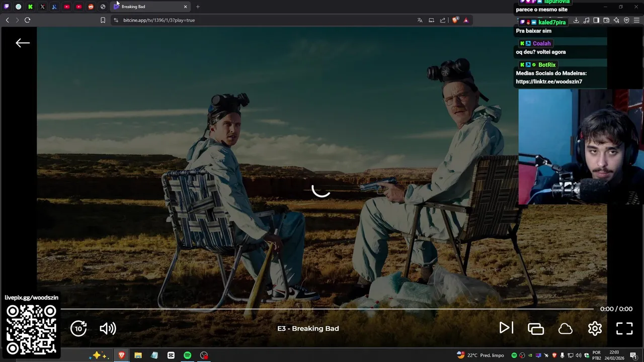
Task: Open the system tray volume icon
Action: tap(578, 355)
